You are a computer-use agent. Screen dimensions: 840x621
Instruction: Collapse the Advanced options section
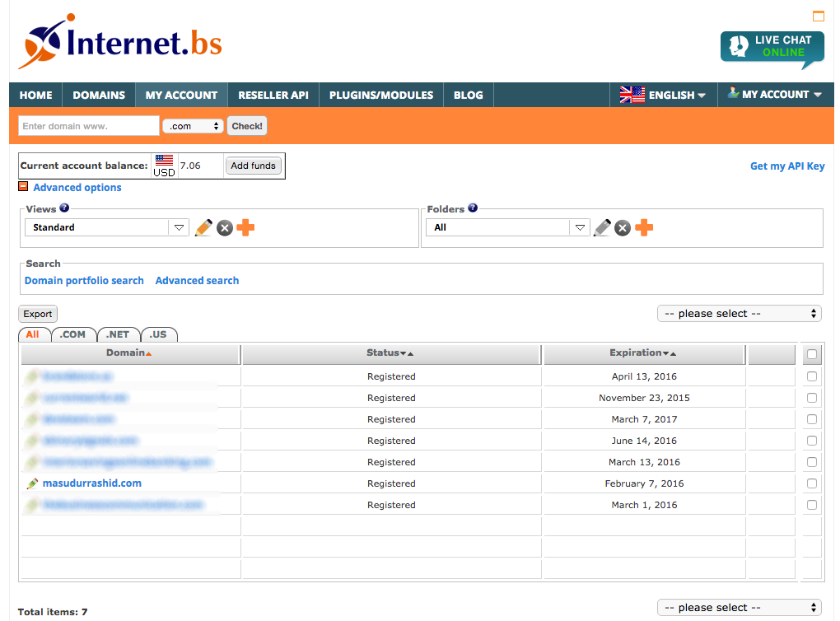pyautogui.click(x=23, y=187)
